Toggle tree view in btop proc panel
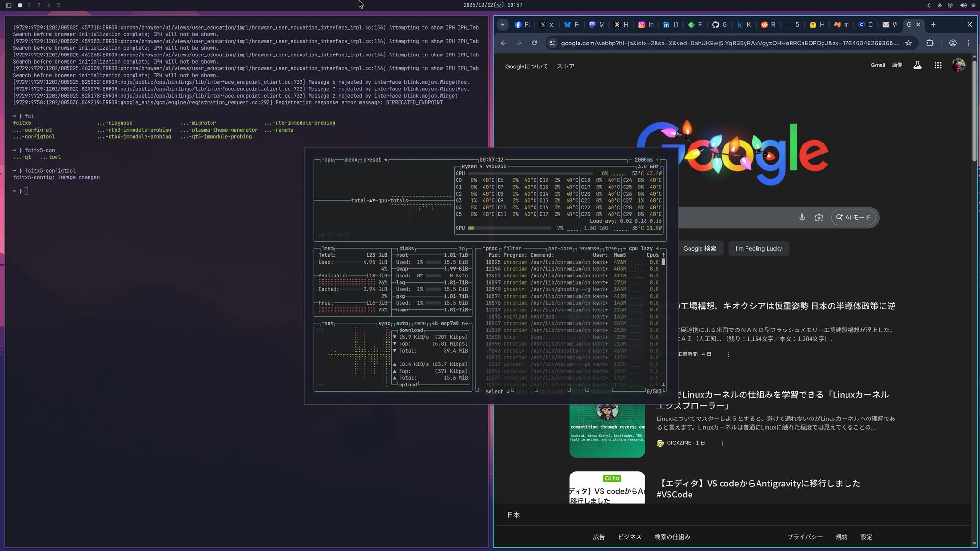 coord(611,248)
